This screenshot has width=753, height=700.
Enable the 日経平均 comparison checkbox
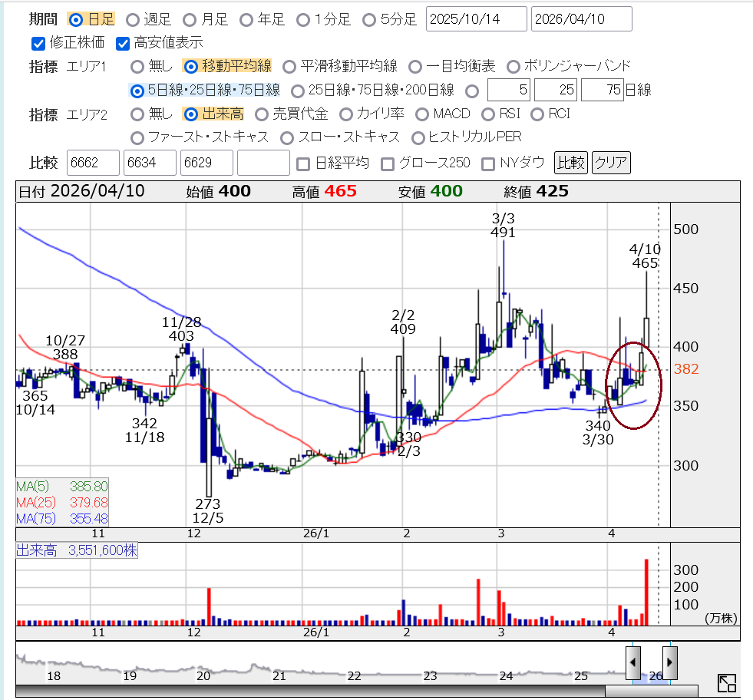(x=303, y=163)
